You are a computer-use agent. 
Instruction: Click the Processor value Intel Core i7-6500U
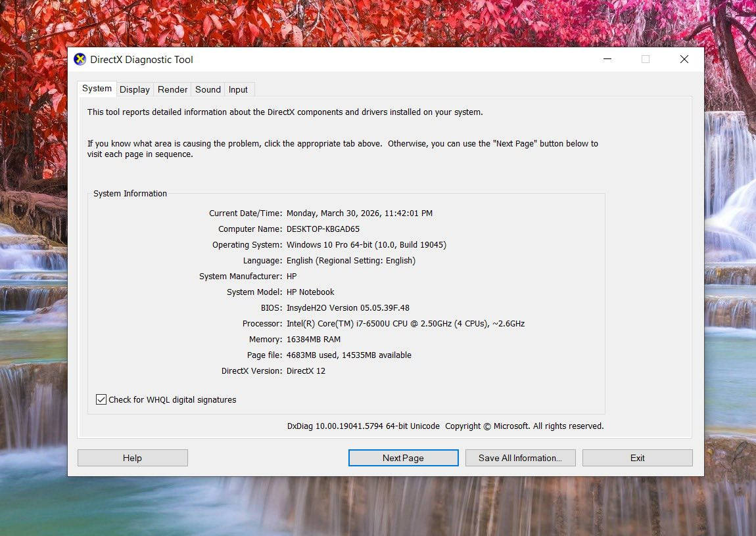(405, 323)
